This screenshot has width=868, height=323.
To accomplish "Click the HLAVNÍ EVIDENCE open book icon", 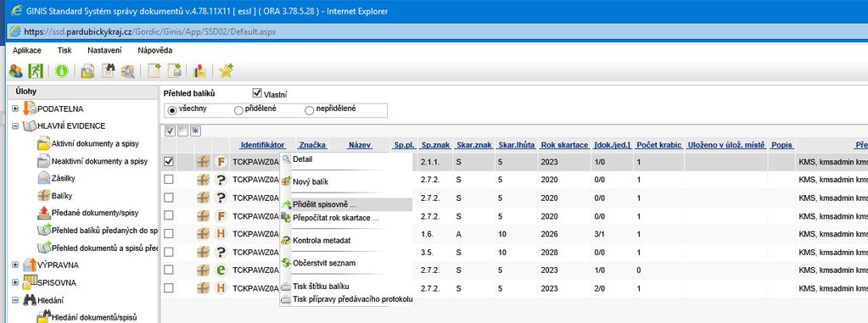I will coord(30,126).
